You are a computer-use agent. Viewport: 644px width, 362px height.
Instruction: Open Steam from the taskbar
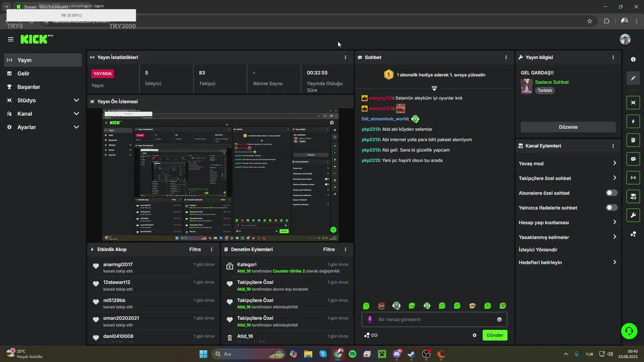click(412, 354)
